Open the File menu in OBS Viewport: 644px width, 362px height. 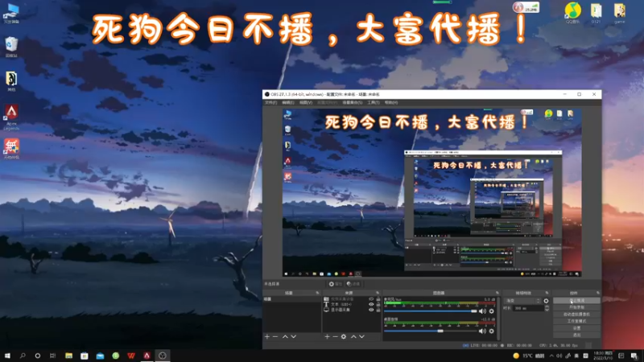coord(270,103)
